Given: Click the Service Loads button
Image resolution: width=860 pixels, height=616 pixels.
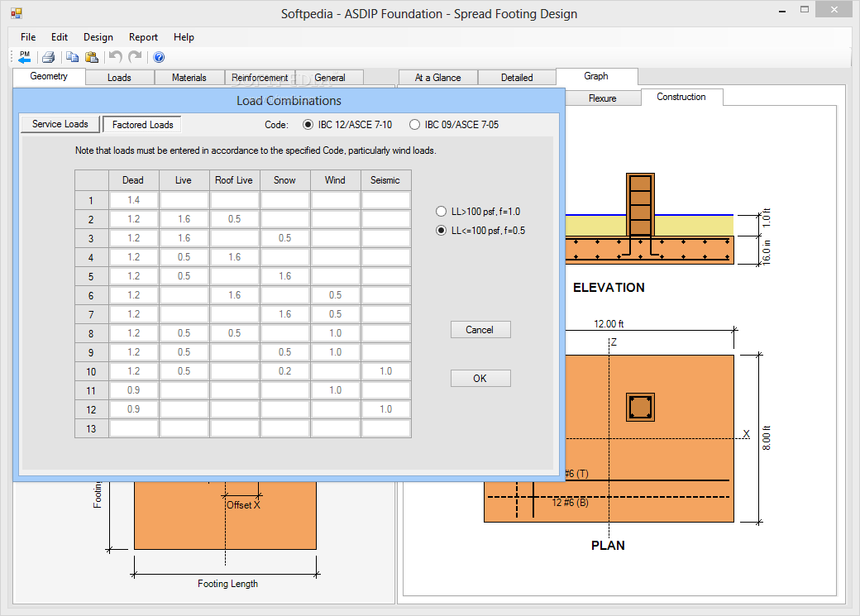Looking at the screenshot, I should [60, 124].
